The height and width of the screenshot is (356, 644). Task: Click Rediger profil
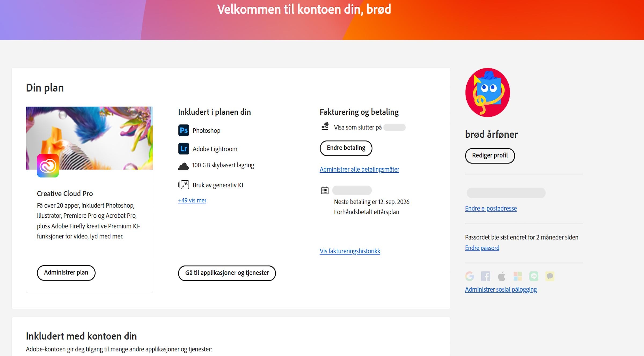[x=490, y=155]
